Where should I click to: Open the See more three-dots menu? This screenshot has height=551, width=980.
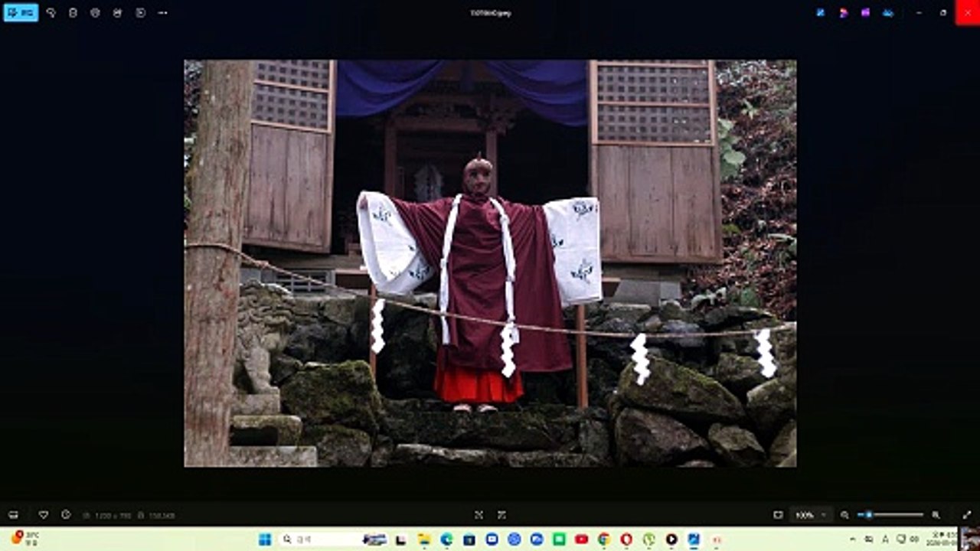pyautogui.click(x=162, y=12)
